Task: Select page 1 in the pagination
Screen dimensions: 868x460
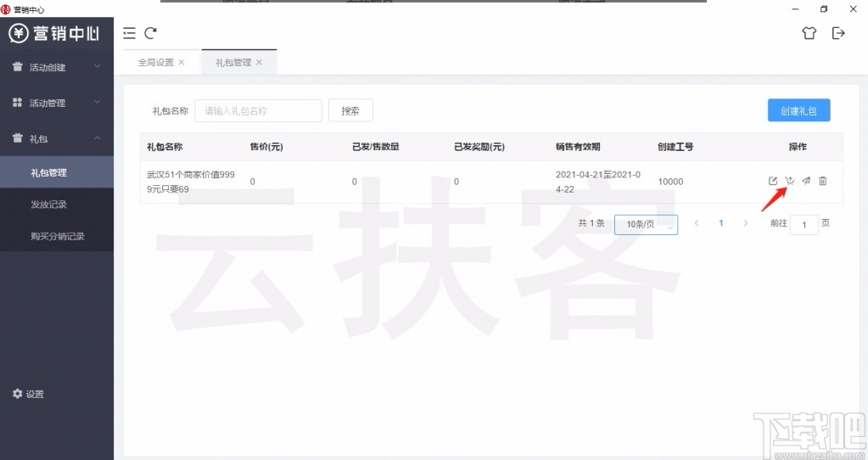Action: pyautogui.click(x=720, y=223)
